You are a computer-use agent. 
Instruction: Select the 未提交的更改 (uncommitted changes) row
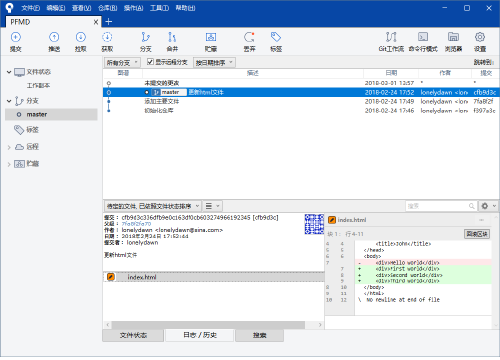301,83
